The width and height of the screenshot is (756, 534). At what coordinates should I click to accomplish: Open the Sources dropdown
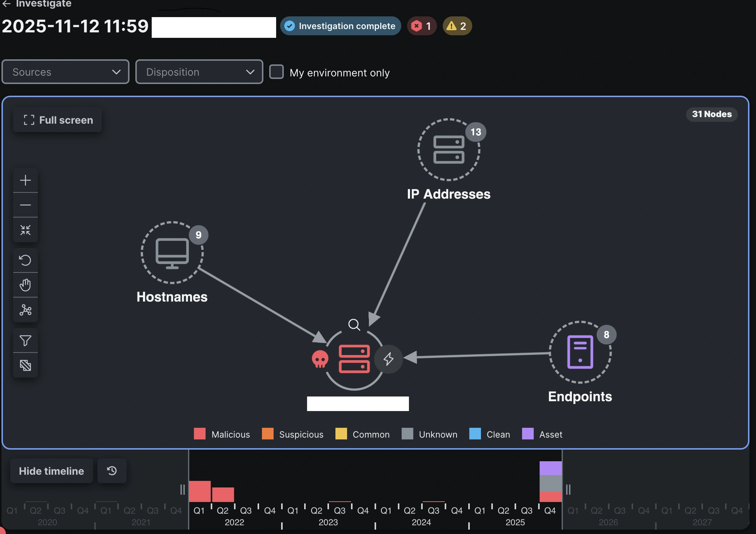point(65,72)
